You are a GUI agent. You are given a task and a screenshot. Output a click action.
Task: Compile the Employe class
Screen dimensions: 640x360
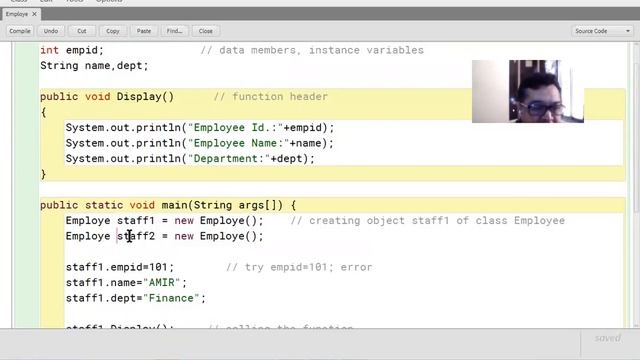tap(20, 31)
